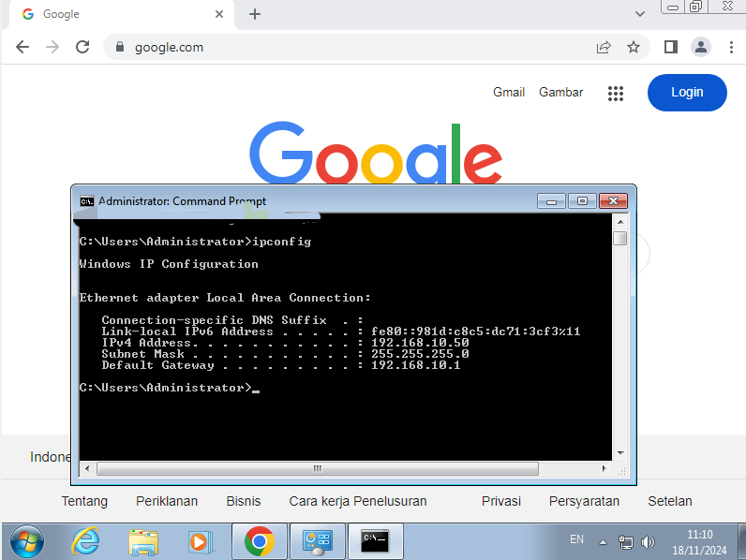This screenshot has width=746, height=560.
Task: Close the Chrome window
Action: (x=727, y=7)
